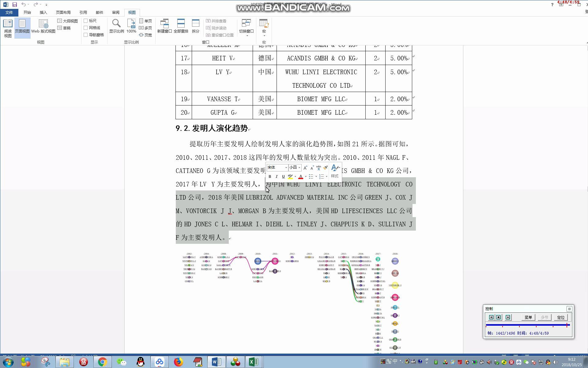Image resolution: width=588 pixels, height=368 pixels.
Task: Open the Page Layout tab (页面布局)
Action: tap(63, 13)
